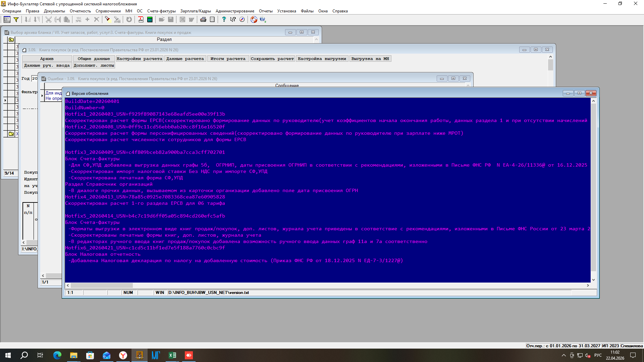Open the calendar toolbar icon
The height and width of the screenshot is (362, 644).
[141, 19]
